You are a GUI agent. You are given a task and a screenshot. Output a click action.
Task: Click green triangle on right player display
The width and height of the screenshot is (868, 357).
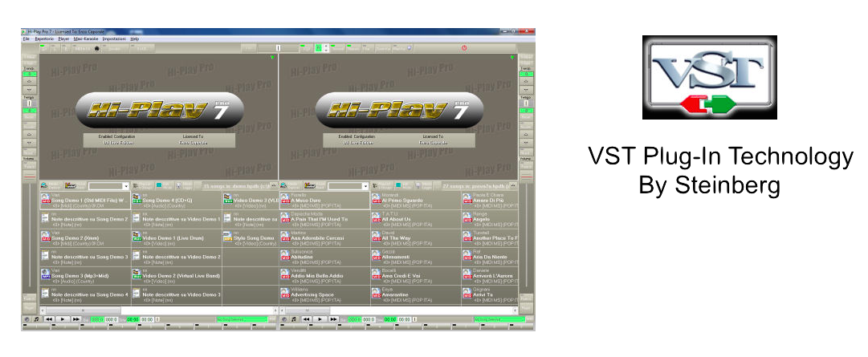(512, 57)
